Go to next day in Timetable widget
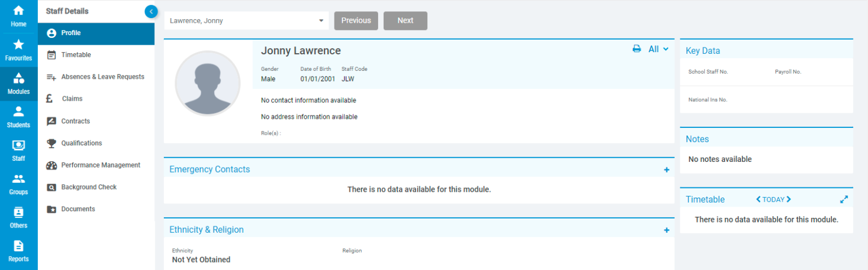The image size is (868, 270). pos(789,199)
